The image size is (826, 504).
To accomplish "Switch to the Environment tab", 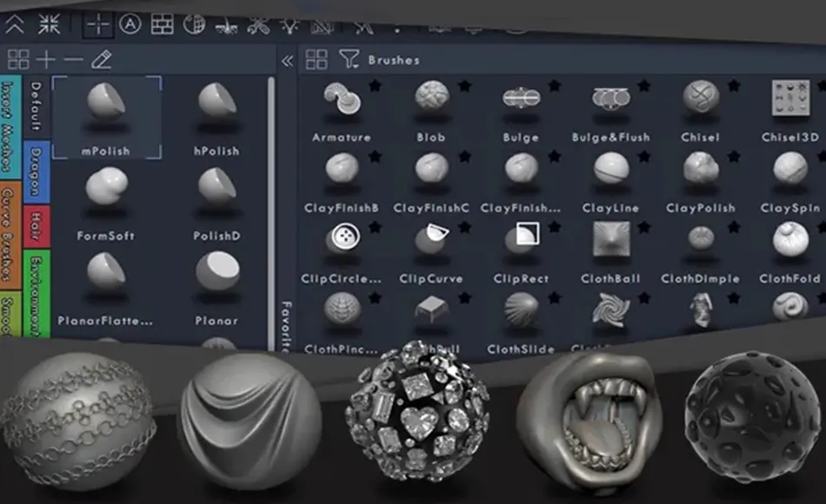I will 37,295.
